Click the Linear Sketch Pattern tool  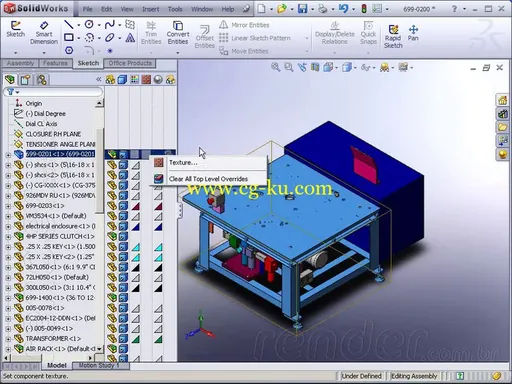255,38
